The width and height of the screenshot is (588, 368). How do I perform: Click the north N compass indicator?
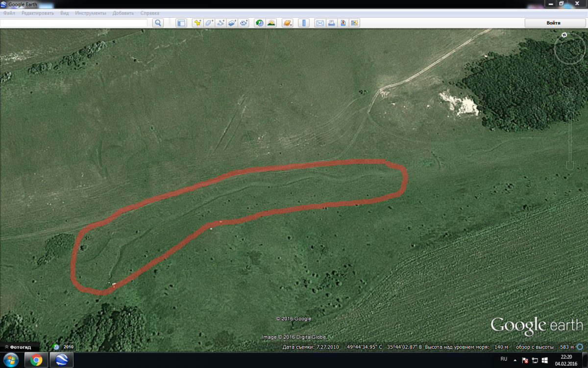coord(564,35)
